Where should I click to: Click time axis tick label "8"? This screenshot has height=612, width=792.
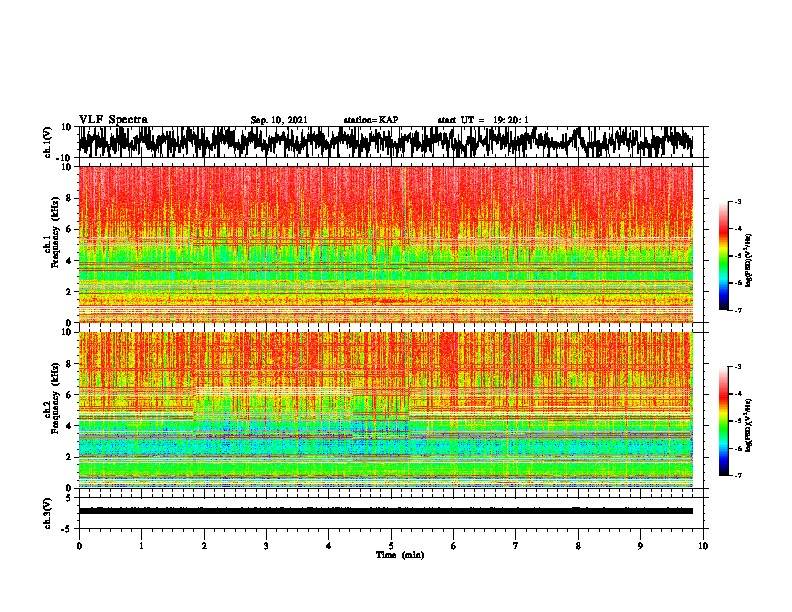coord(578,546)
